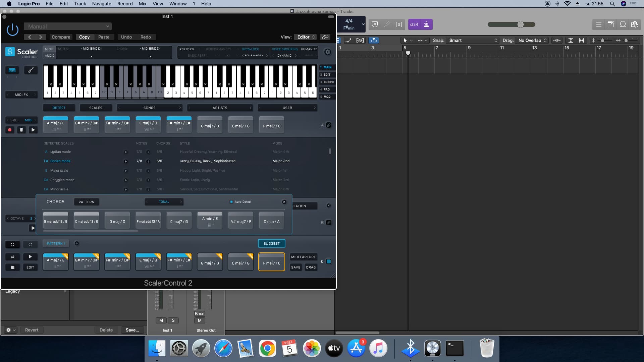This screenshot has width=644, height=362.
Task: Click the red record button in Scaler
Action: point(10,130)
